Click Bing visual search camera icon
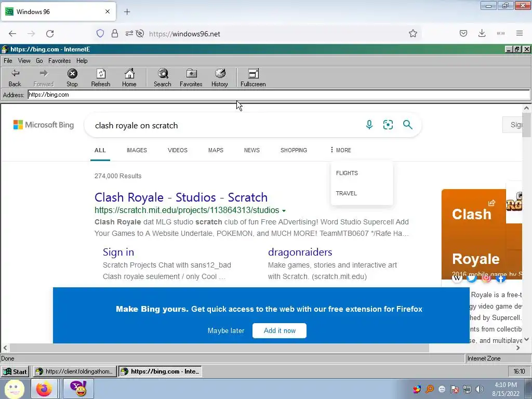 (x=388, y=125)
